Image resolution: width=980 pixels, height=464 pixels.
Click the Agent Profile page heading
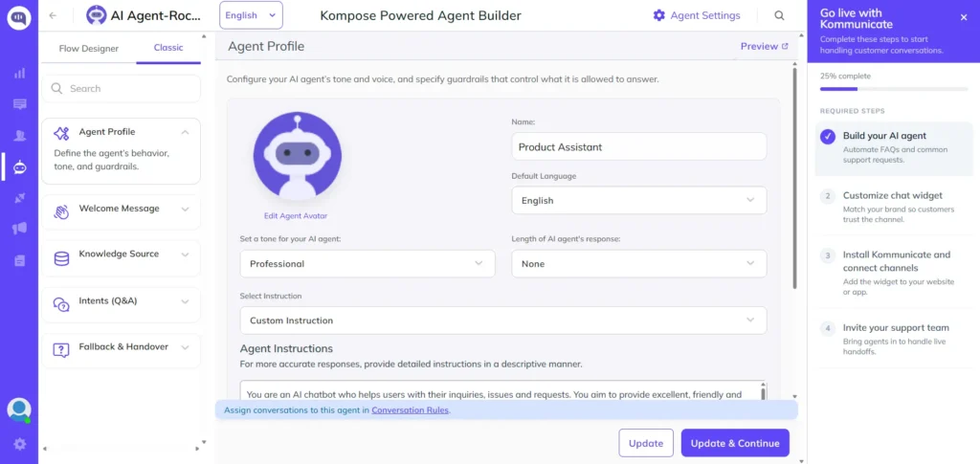pos(266,46)
